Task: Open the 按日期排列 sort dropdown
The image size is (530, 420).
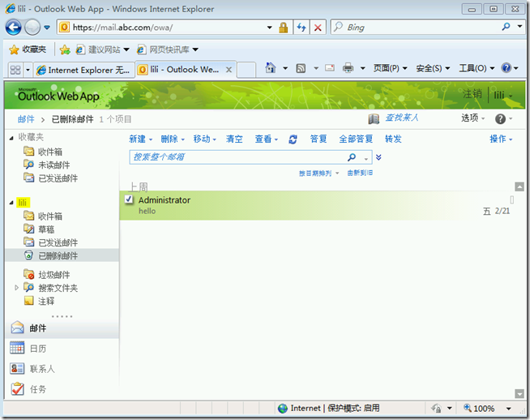Action: click(x=318, y=174)
